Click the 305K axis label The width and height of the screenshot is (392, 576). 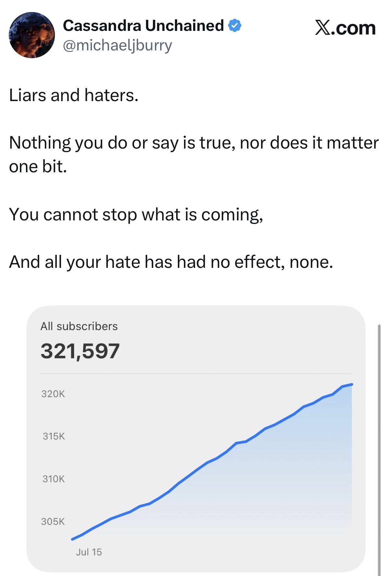(x=53, y=521)
